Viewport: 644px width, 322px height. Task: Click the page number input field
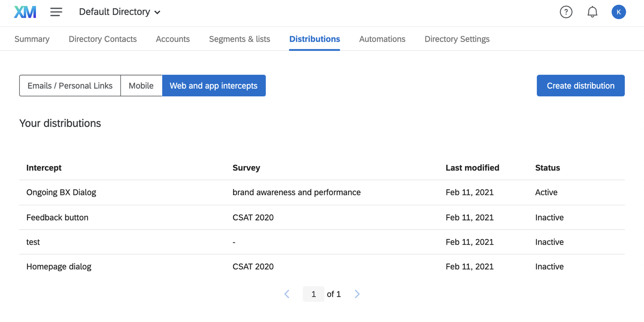(x=313, y=294)
